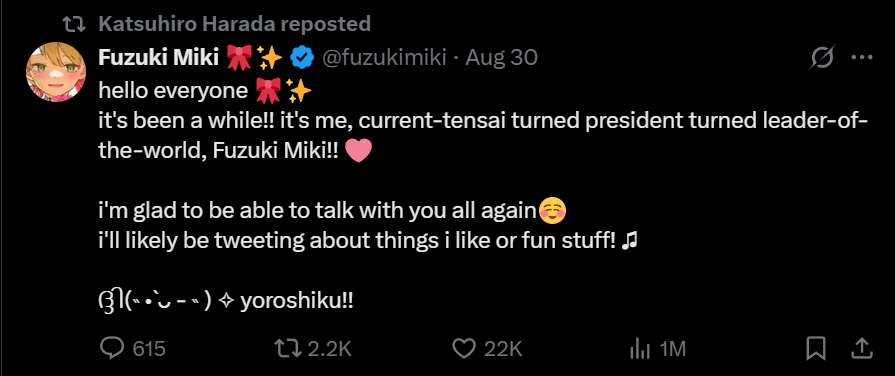Click the Aug 30 timestamp
Viewport: 895px width, 376px height.
pyautogui.click(x=501, y=57)
